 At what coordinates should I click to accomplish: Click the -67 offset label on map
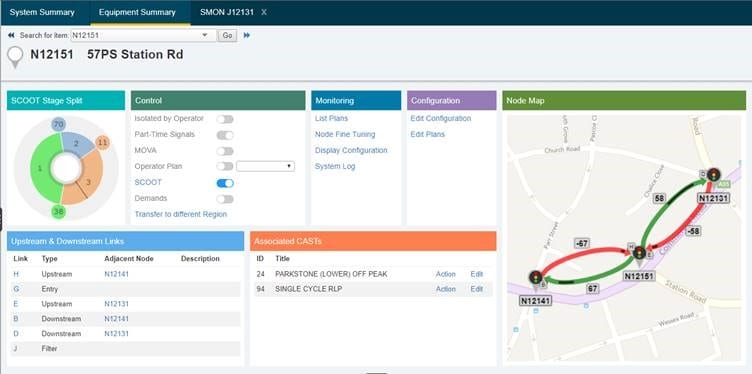coord(581,244)
